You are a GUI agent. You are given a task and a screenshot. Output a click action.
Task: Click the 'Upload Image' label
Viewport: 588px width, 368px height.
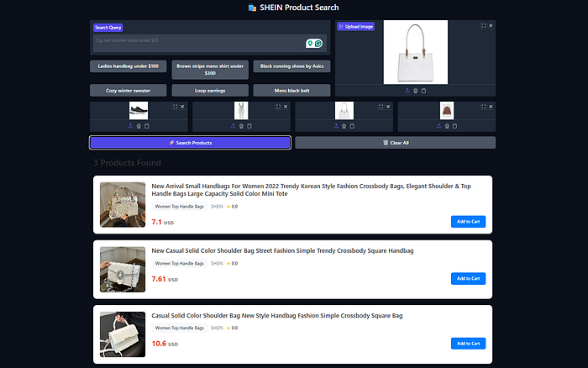pyautogui.click(x=355, y=27)
